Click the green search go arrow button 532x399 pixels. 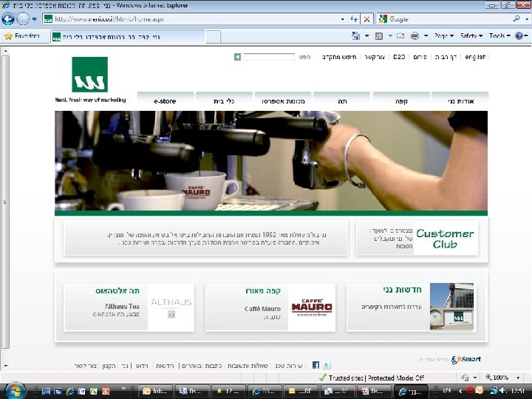pyautogui.click(x=237, y=57)
